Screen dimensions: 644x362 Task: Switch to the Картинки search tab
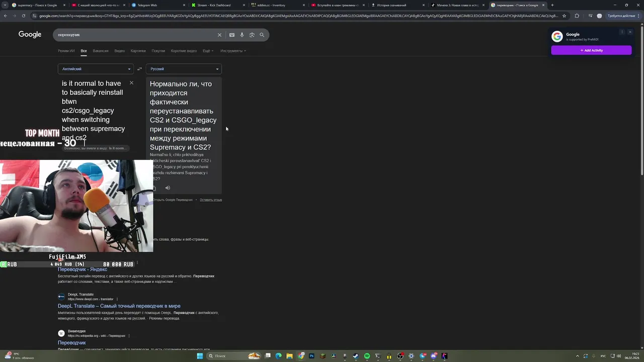pos(138,51)
